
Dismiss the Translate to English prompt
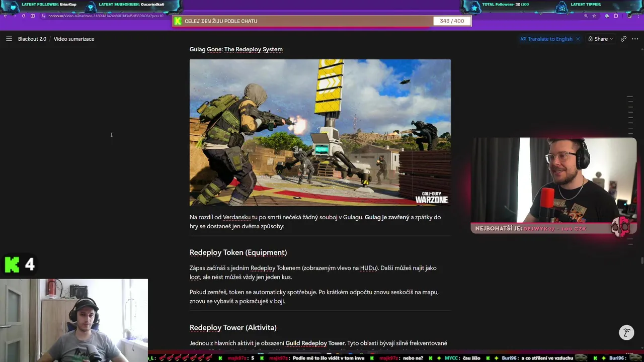point(578,39)
